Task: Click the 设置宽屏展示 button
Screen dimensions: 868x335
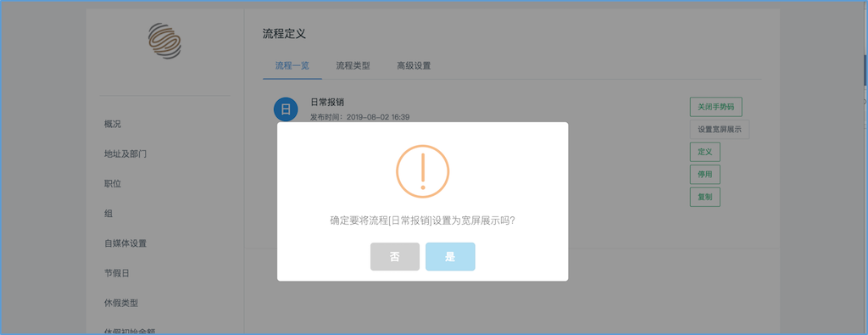Action: 720,130
